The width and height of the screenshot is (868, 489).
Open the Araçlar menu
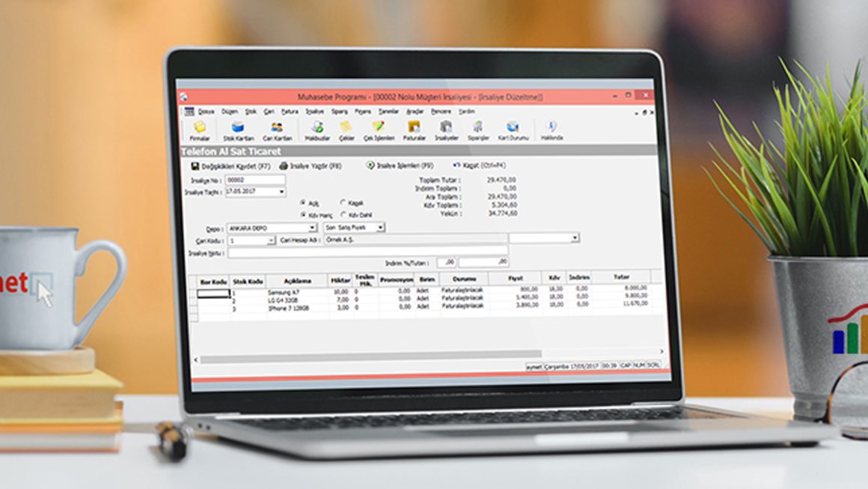pos(414,111)
